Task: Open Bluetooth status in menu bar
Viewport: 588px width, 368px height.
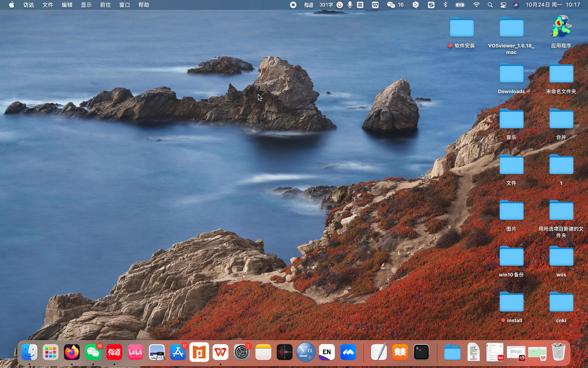Action: 445,5
